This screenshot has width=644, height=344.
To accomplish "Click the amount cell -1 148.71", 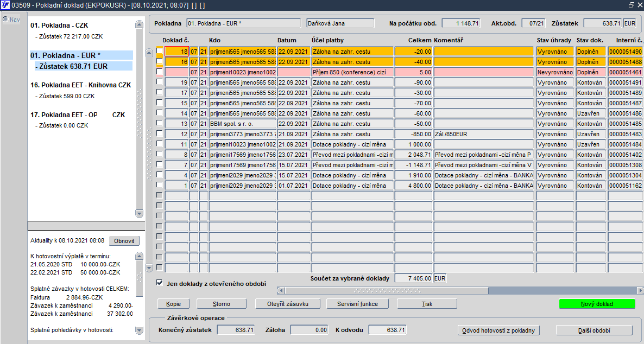I will pos(414,164).
